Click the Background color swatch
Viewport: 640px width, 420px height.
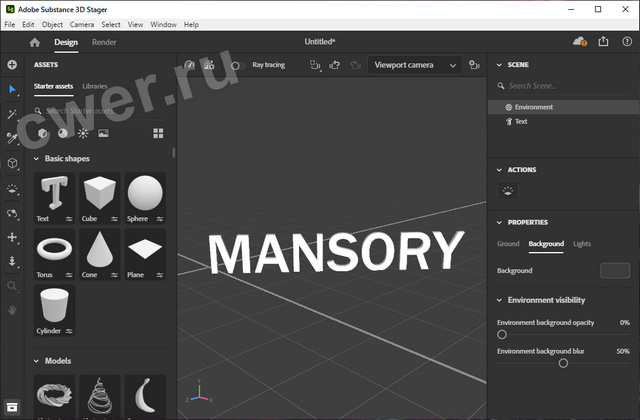coord(615,271)
